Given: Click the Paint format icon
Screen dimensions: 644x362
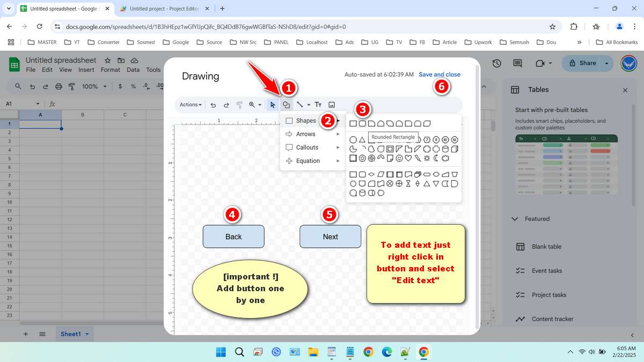Looking at the screenshot, I should 240,105.
